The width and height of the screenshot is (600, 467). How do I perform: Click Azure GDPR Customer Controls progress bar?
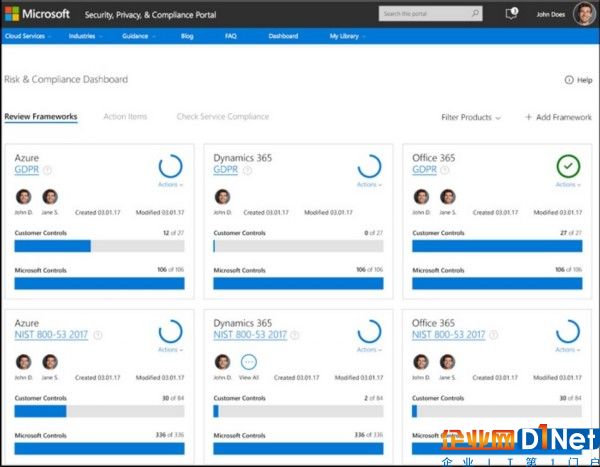point(99,246)
